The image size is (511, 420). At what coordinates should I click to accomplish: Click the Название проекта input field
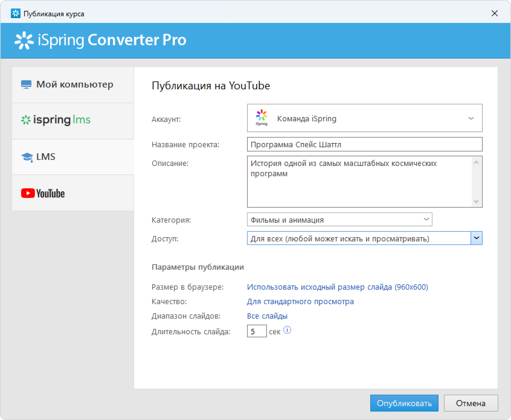point(365,144)
